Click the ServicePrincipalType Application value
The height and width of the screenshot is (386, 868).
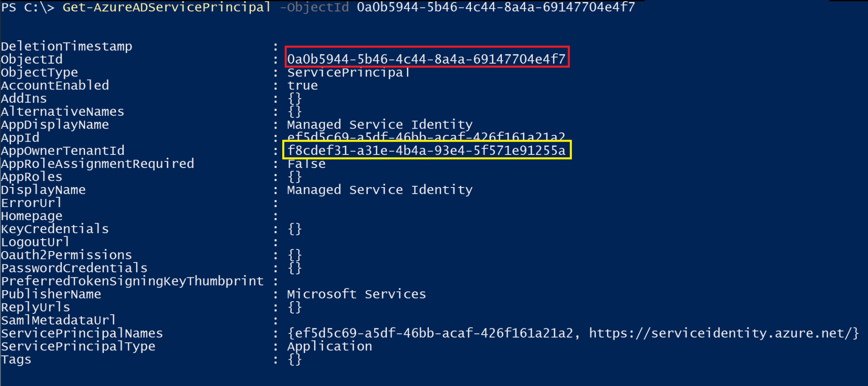[x=330, y=347]
